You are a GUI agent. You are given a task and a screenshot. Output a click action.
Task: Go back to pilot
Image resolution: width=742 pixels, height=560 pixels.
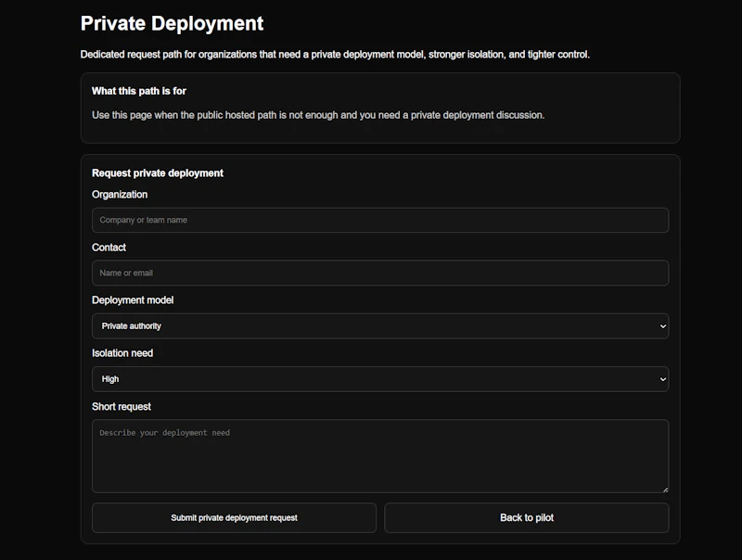click(x=527, y=517)
